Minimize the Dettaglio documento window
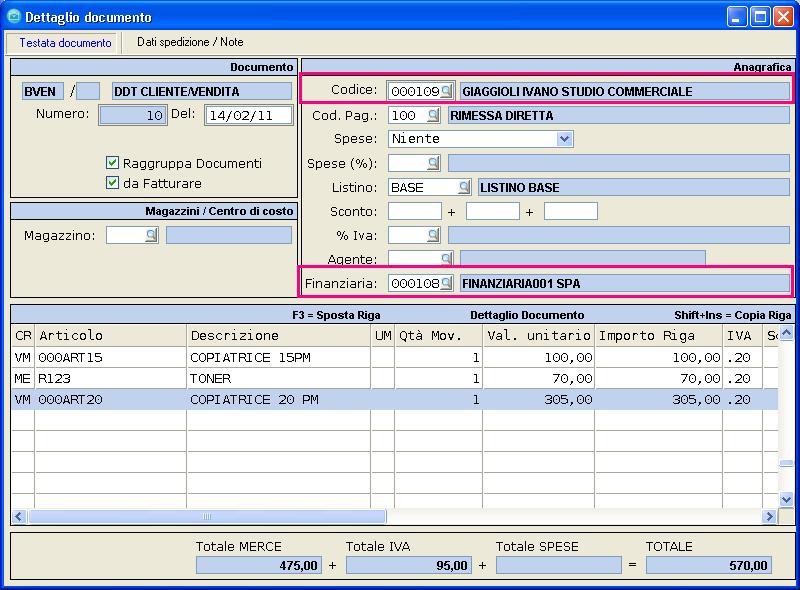 click(736, 17)
